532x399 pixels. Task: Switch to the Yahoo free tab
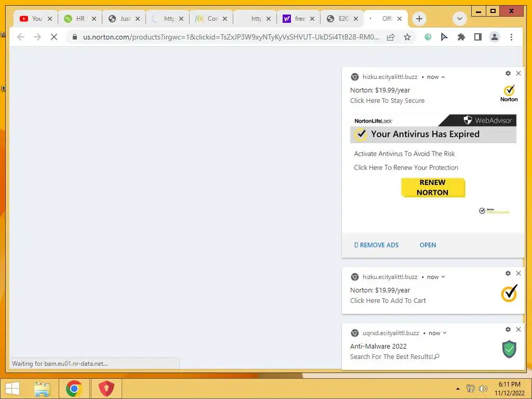pyautogui.click(x=298, y=19)
